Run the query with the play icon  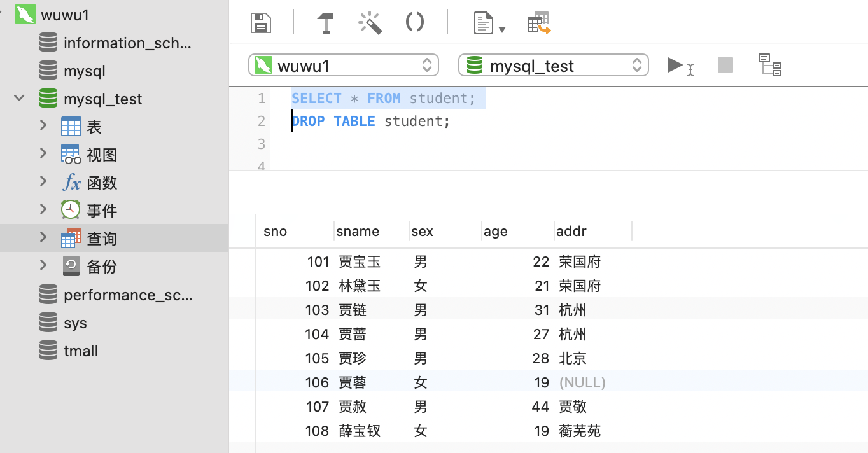point(676,65)
